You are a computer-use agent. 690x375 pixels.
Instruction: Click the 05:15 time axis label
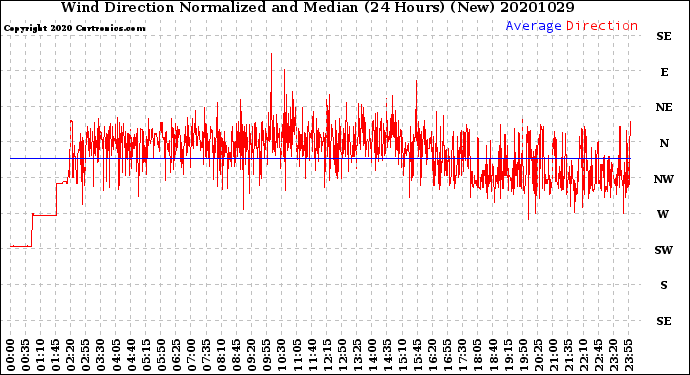coord(146,355)
